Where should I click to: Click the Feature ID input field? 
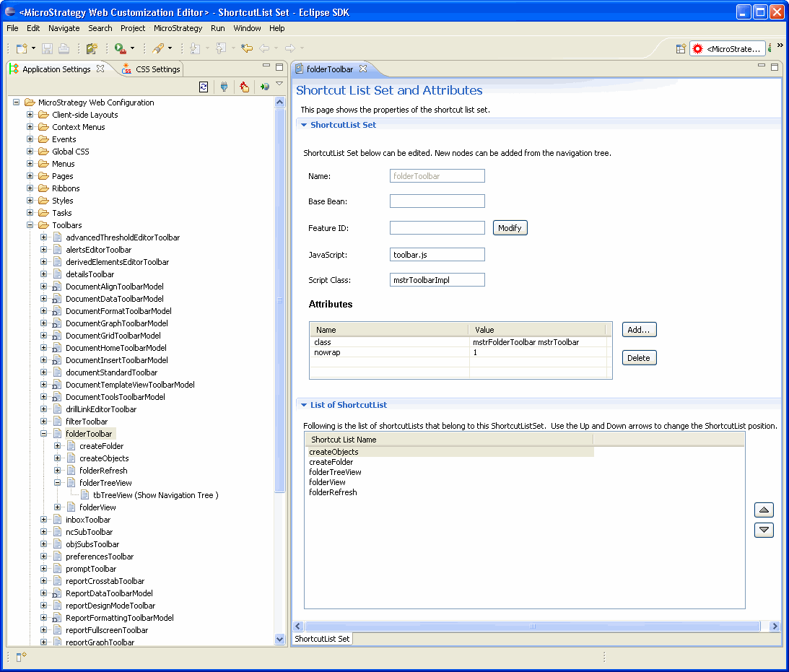point(437,228)
